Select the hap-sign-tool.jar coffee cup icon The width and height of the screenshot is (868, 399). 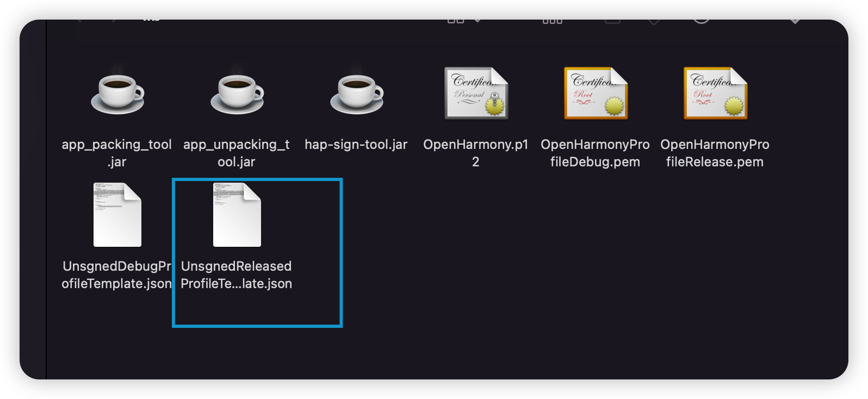coord(356,93)
